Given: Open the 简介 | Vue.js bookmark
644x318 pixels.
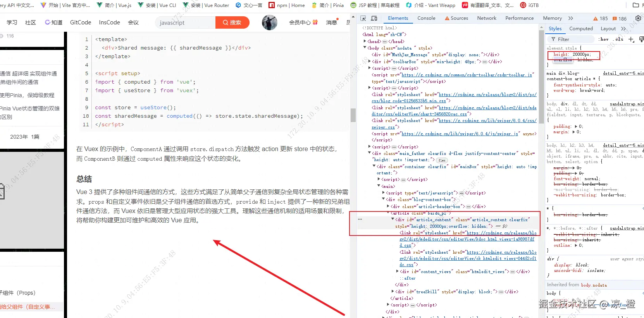Looking at the screenshot, I should click(114, 5).
